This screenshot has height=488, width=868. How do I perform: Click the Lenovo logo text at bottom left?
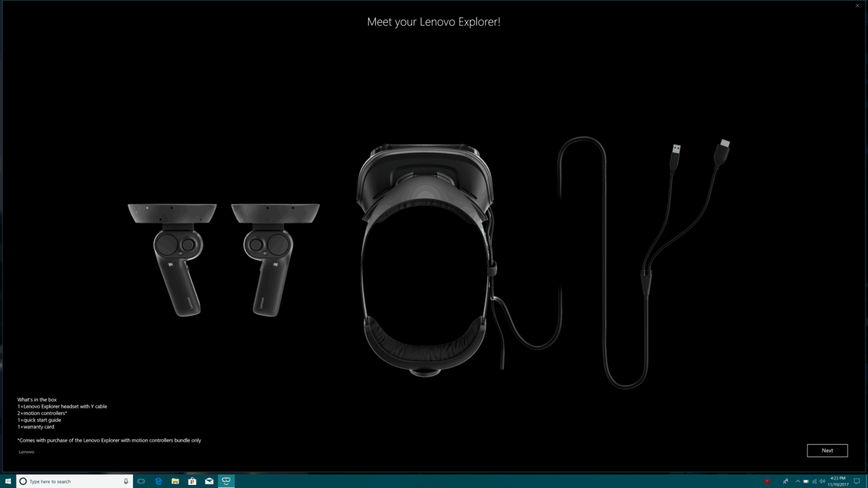(x=27, y=452)
